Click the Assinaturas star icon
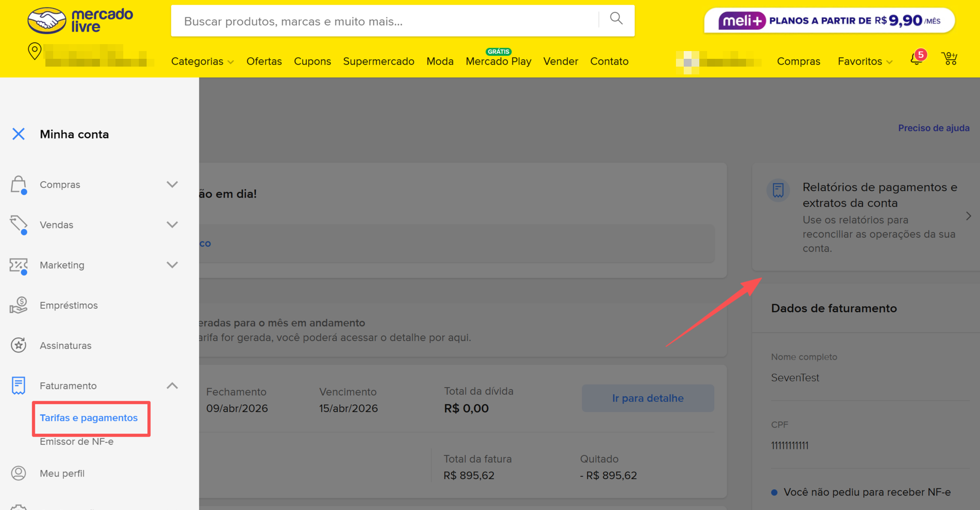The height and width of the screenshot is (510, 980). coord(19,345)
